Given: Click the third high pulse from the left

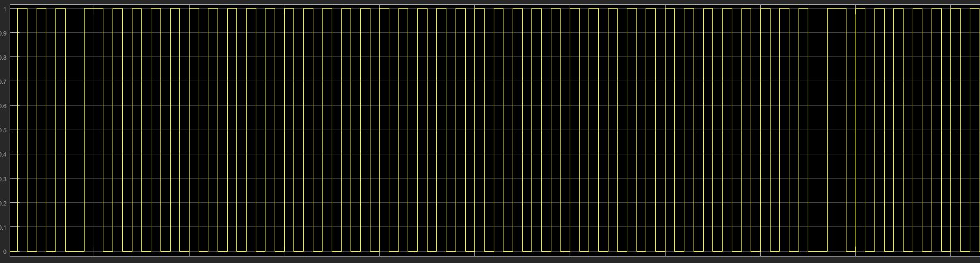Looking at the screenshot, I should coord(60,9).
